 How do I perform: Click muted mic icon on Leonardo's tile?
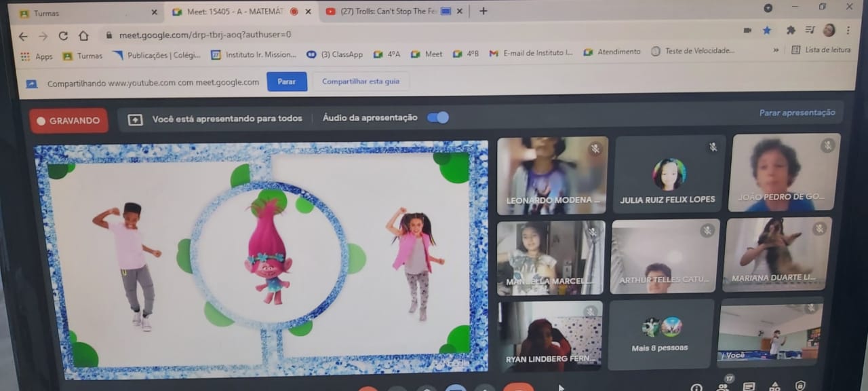pos(595,149)
